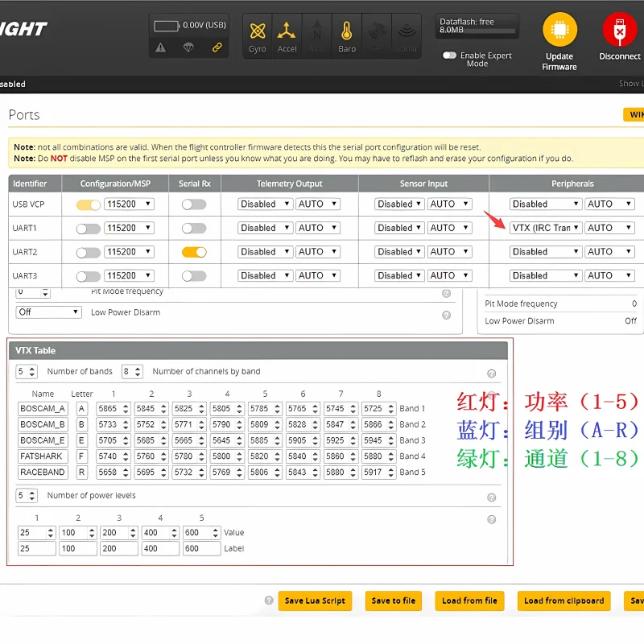Screen dimensions: 644x644
Task: Open UART1 MSP baud rate dropdown
Action: [129, 228]
